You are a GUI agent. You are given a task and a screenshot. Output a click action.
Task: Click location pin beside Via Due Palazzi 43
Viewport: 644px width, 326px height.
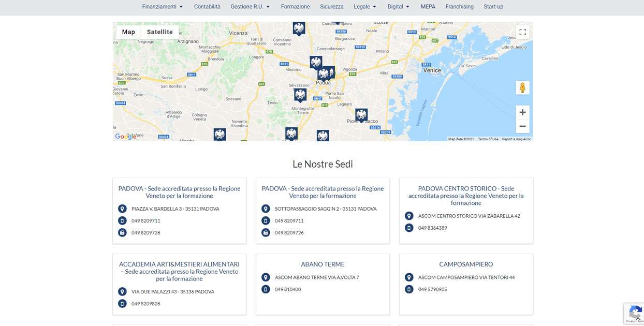coord(122,292)
